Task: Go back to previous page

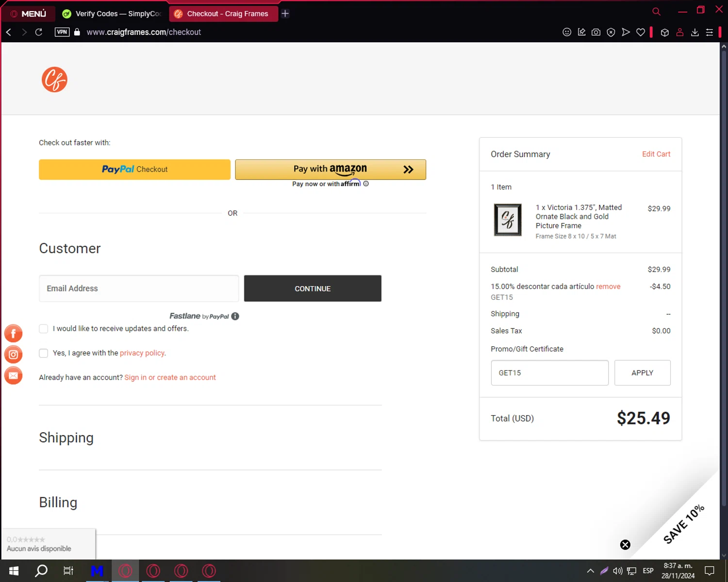Action: 9,32
